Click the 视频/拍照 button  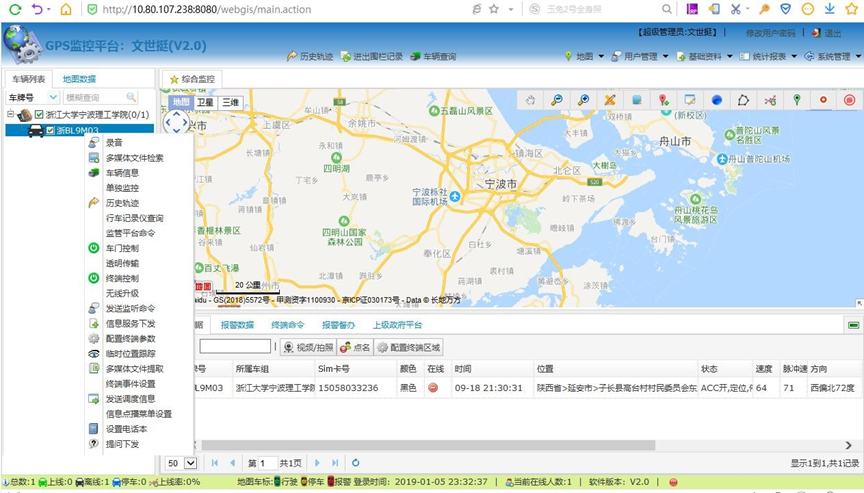[x=307, y=347]
